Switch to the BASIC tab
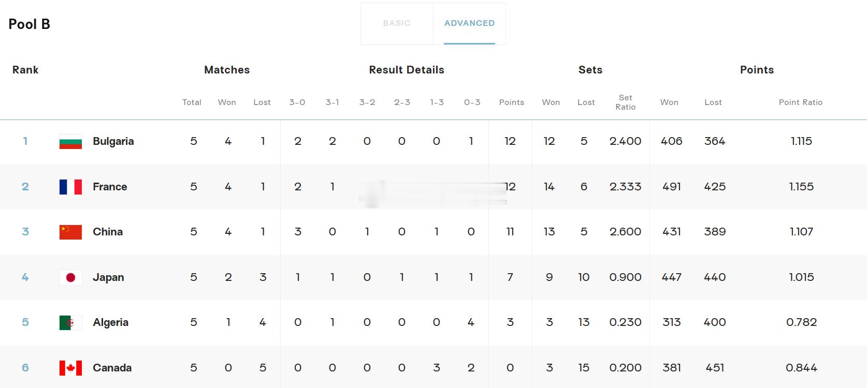 [397, 23]
